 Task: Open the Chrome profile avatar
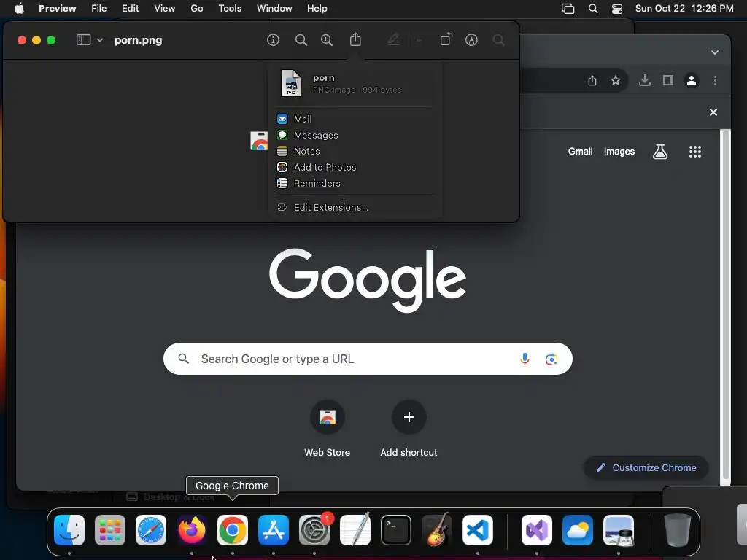692,80
